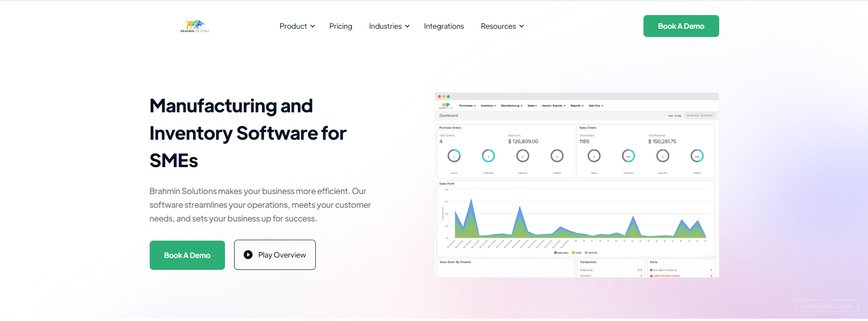Screen dimensions: 868x321
Task: Expand the Industries dropdown chevron
Action: (408, 26)
